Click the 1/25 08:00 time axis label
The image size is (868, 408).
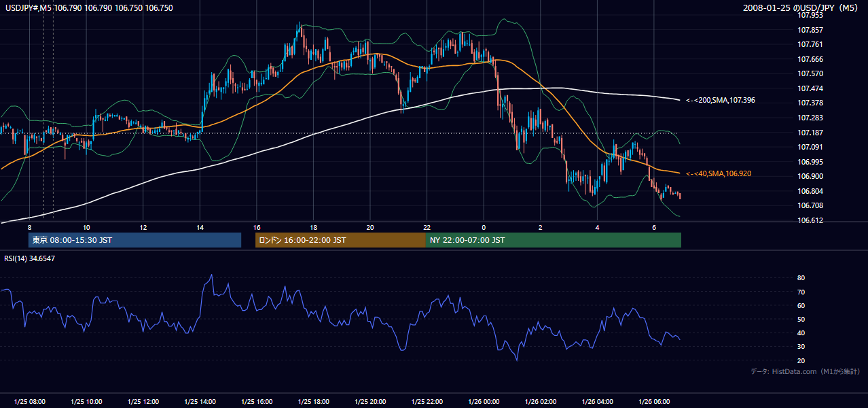pyautogui.click(x=29, y=402)
